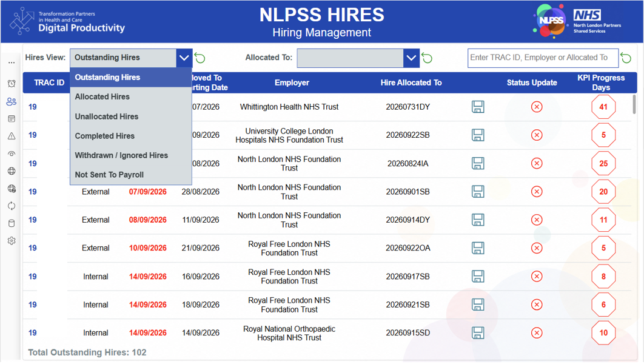Image resolution: width=644 pixels, height=364 pixels.
Task: Save the 20260922SB hire row
Action: [478, 135]
